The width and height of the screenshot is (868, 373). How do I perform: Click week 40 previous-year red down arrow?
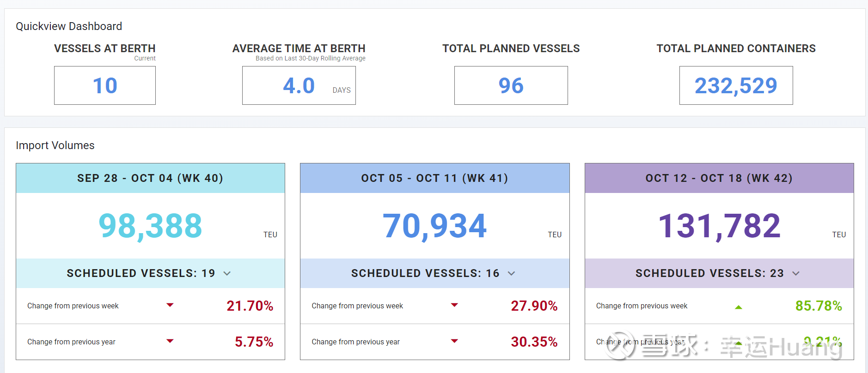pyautogui.click(x=170, y=341)
